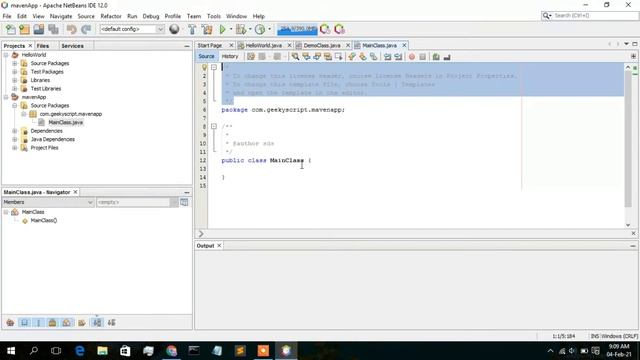Toggle Highlight Search in editor toolbar
The height and width of the screenshot is (360, 640).
point(328,57)
